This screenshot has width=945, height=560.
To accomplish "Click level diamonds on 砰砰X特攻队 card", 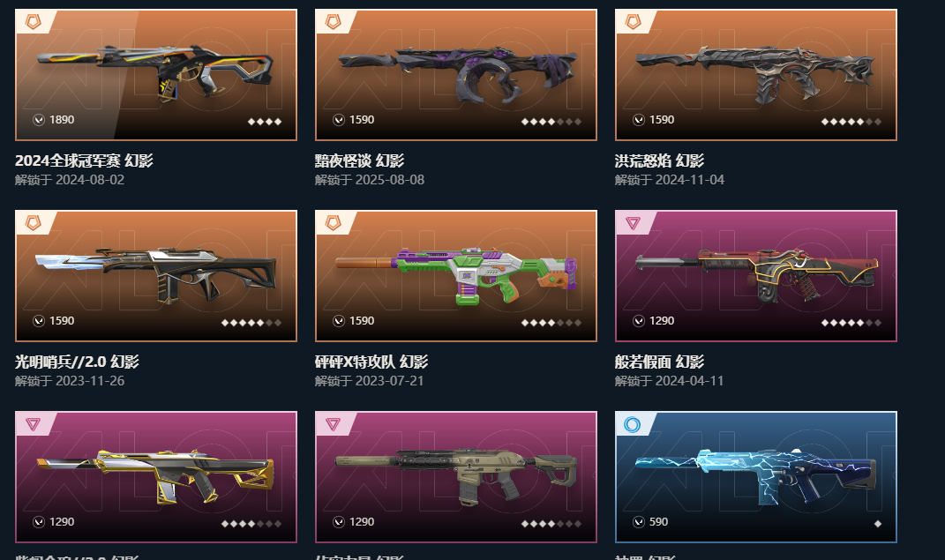I will [551, 323].
